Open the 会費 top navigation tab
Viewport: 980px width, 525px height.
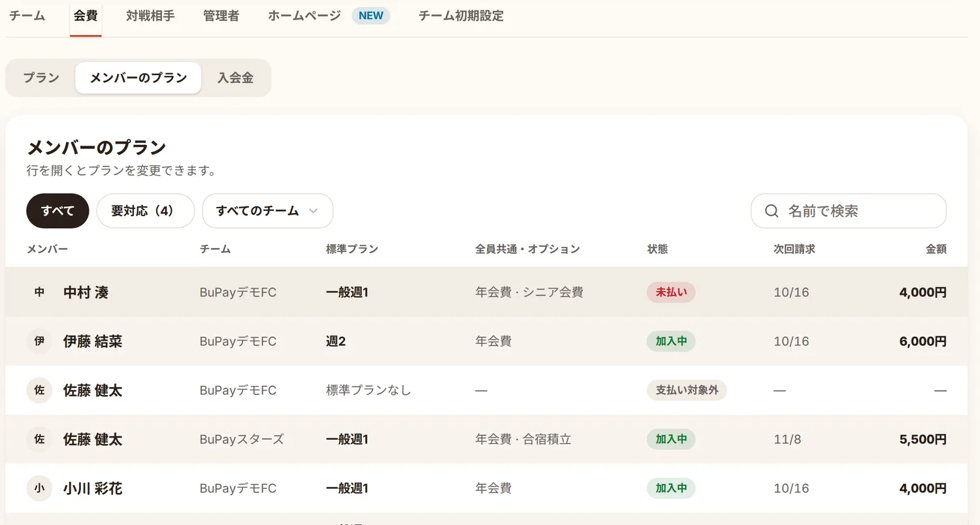click(x=86, y=16)
